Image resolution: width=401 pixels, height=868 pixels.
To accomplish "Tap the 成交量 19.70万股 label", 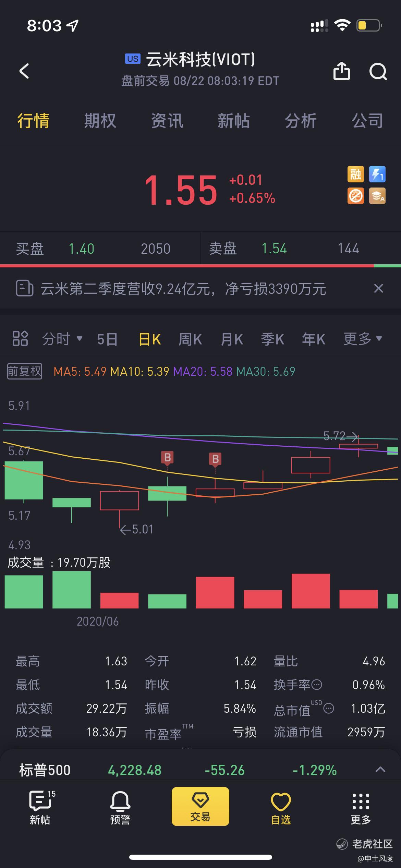I will coord(59,563).
